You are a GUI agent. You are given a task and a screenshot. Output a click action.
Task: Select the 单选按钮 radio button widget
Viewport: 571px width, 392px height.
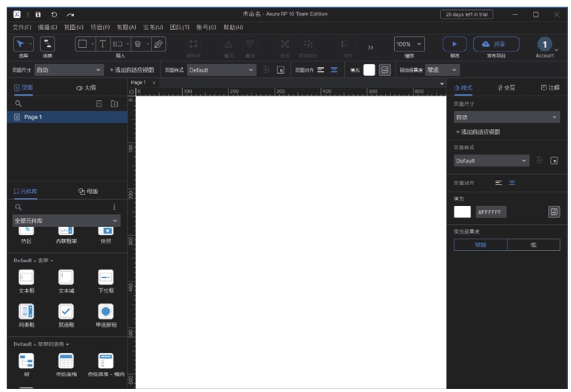[106, 311]
